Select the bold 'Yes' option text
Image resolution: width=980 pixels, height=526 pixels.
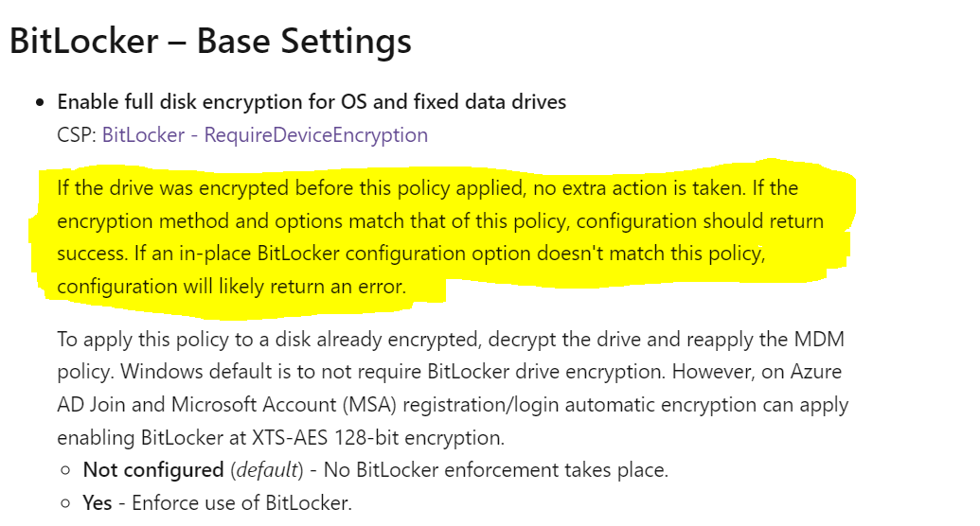coord(98,503)
